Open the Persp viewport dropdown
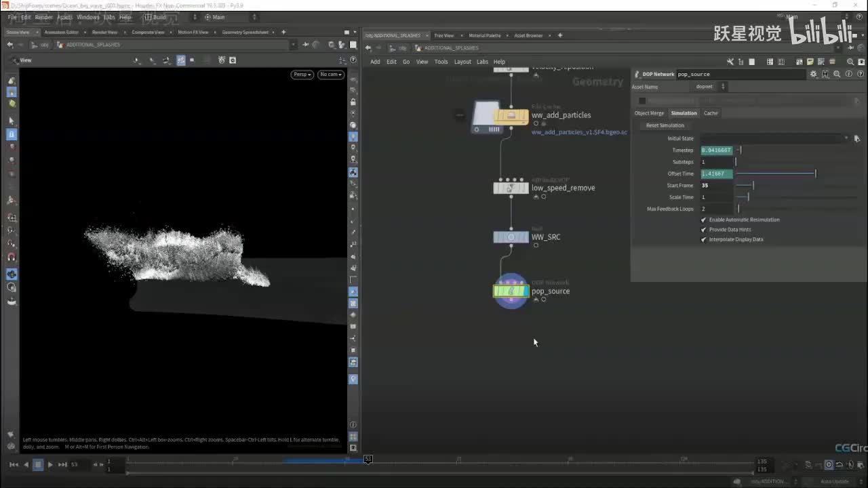 302,75
